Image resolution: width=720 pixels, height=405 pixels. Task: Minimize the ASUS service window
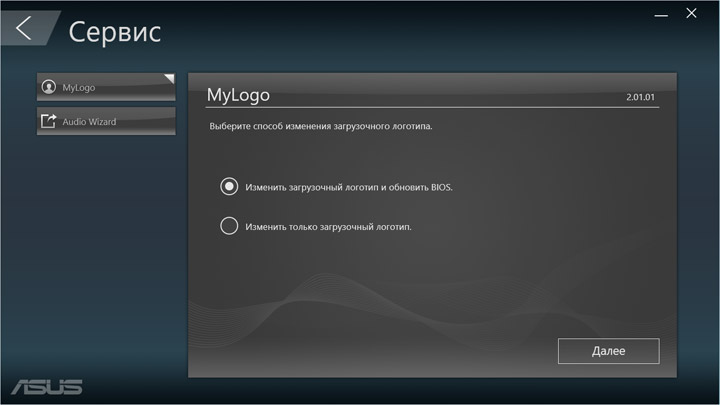pos(661,15)
